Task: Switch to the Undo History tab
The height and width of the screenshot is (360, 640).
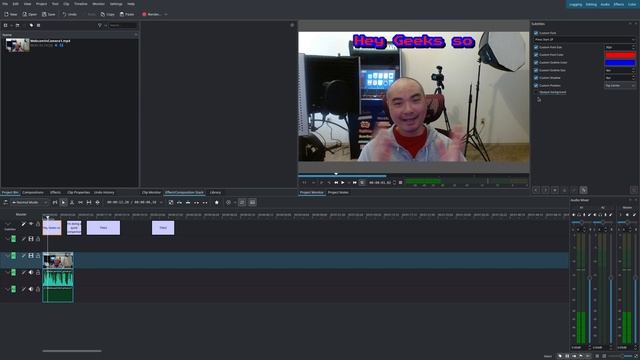Action: pos(104,192)
